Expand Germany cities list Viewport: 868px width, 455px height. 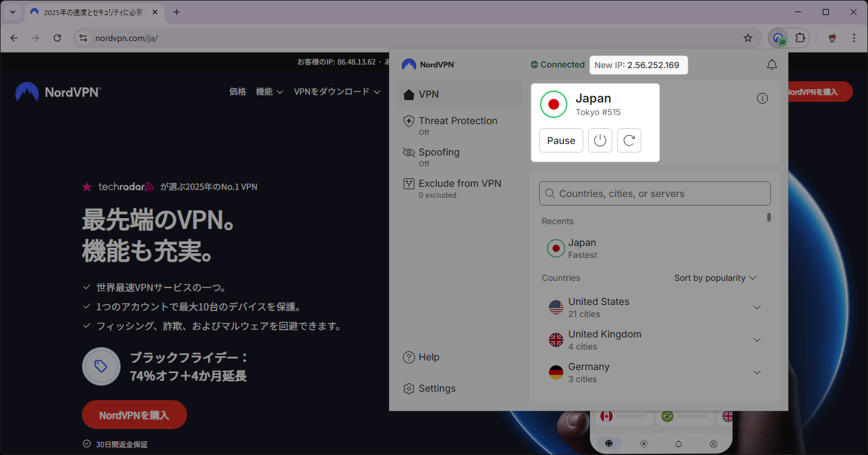756,372
